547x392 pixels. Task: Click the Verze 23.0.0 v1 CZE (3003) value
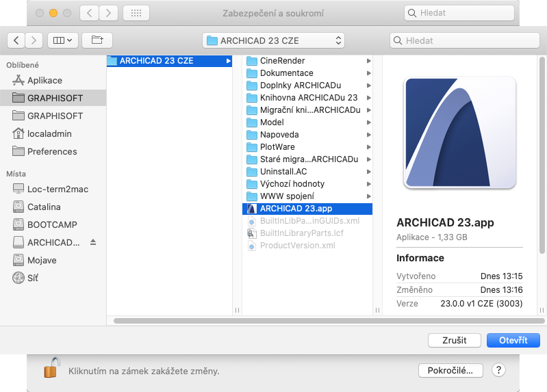coord(481,304)
